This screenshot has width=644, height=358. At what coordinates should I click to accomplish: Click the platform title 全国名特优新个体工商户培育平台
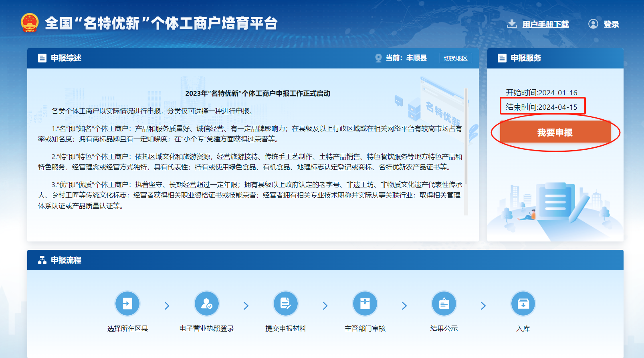161,23
